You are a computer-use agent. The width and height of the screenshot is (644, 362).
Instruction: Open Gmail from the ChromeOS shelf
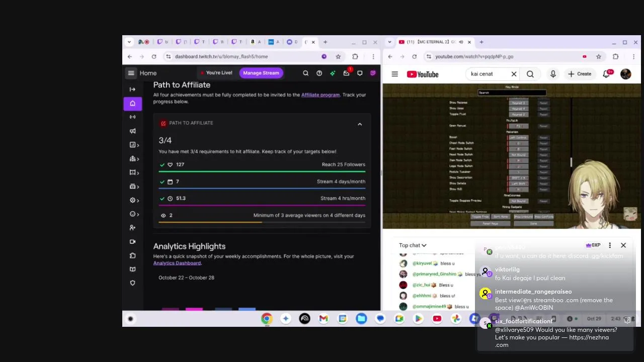(x=324, y=319)
